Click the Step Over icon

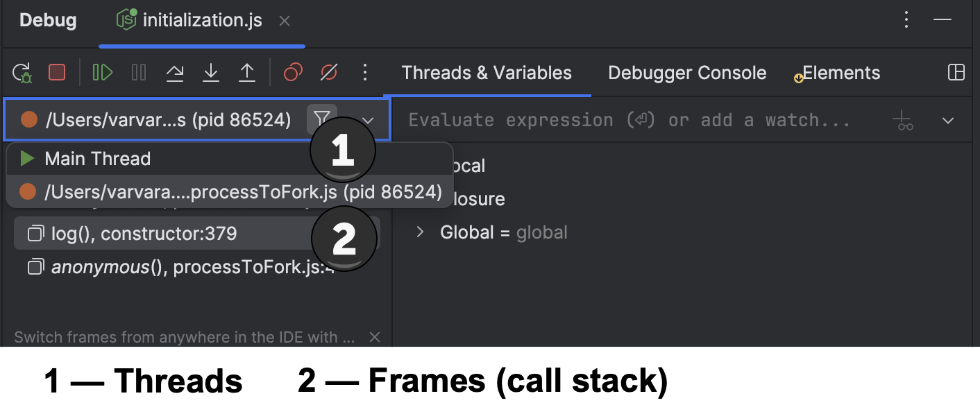175,72
